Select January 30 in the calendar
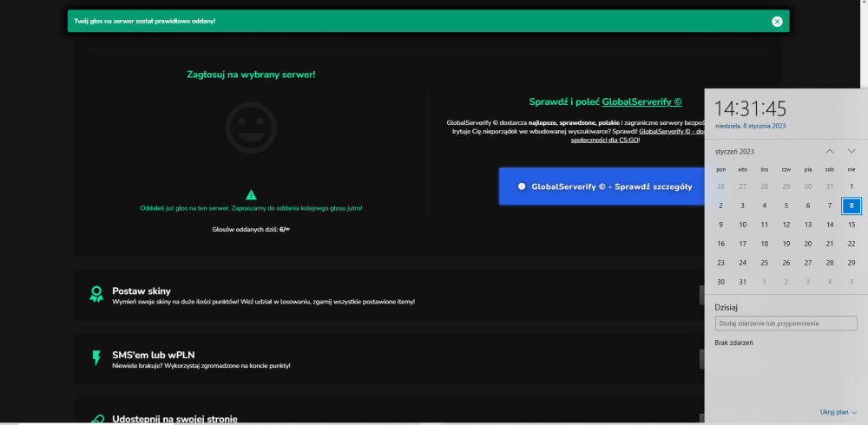The image size is (868, 425). (720, 282)
